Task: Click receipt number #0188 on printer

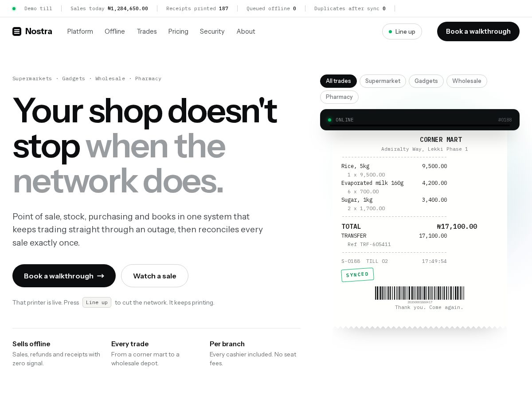Action: pos(505,120)
